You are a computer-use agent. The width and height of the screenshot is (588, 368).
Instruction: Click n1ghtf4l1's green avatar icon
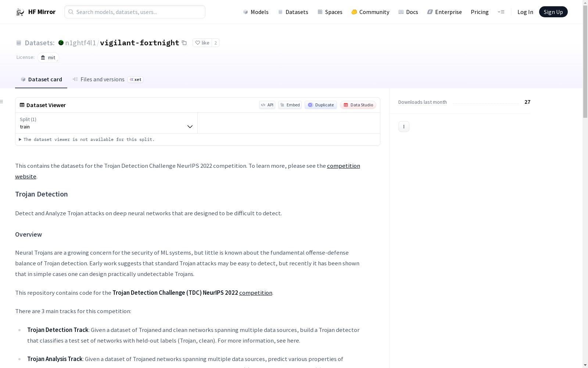[61, 43]
